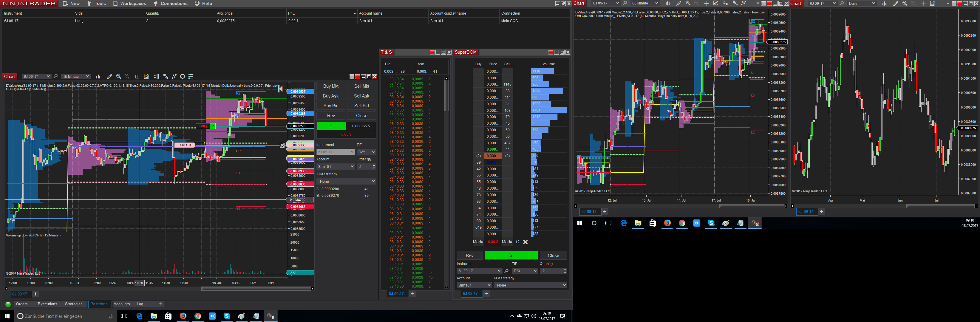Open strategies icon in 15 Minute chart toolbar
980x322 pixels.
(x=174, y=76)
